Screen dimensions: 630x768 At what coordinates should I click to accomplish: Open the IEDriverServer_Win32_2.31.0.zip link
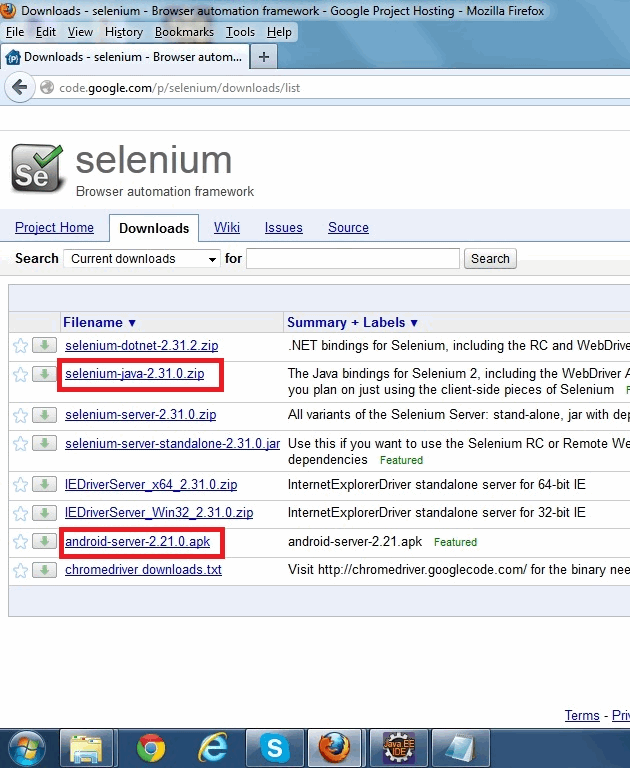[159, 513]
